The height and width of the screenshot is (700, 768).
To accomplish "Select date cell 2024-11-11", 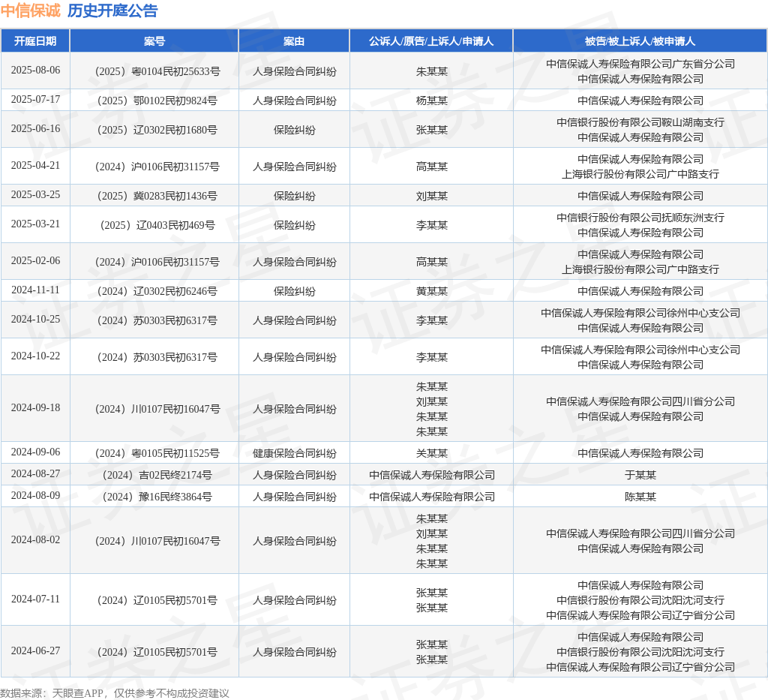I will click(x=35, y=290).
